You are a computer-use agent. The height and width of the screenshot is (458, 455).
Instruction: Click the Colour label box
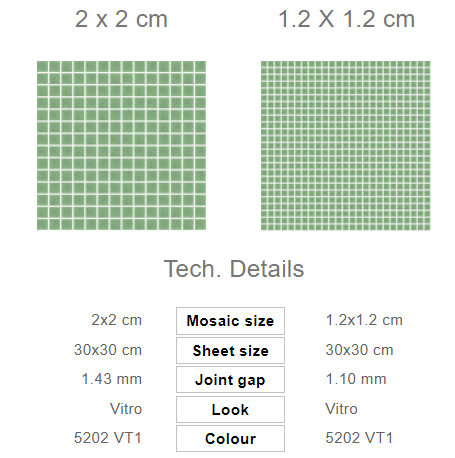click(x=230, y=439)
